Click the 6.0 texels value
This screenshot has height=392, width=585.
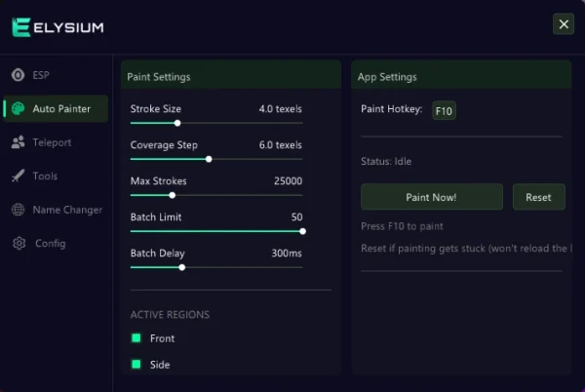(x=280, y=145)
